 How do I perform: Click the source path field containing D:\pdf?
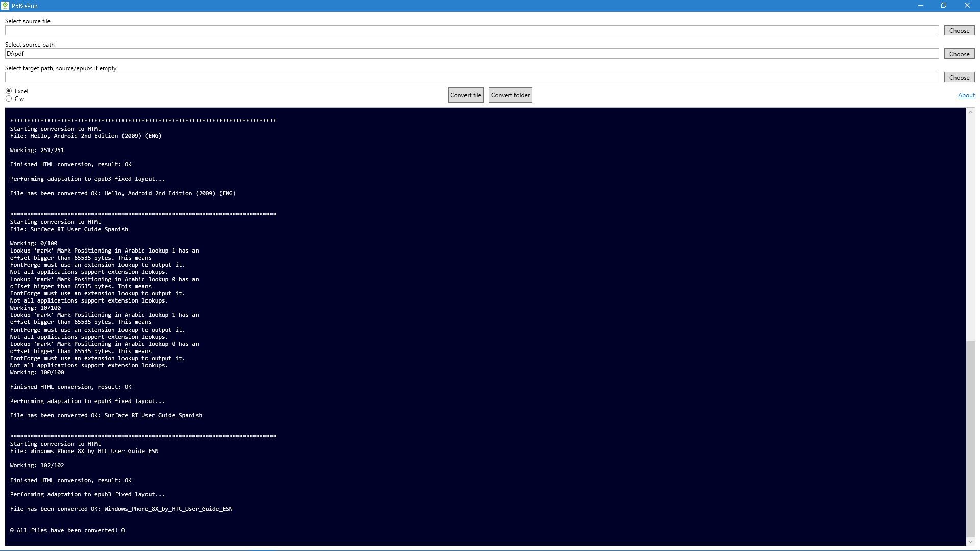[x=471, y=54]
